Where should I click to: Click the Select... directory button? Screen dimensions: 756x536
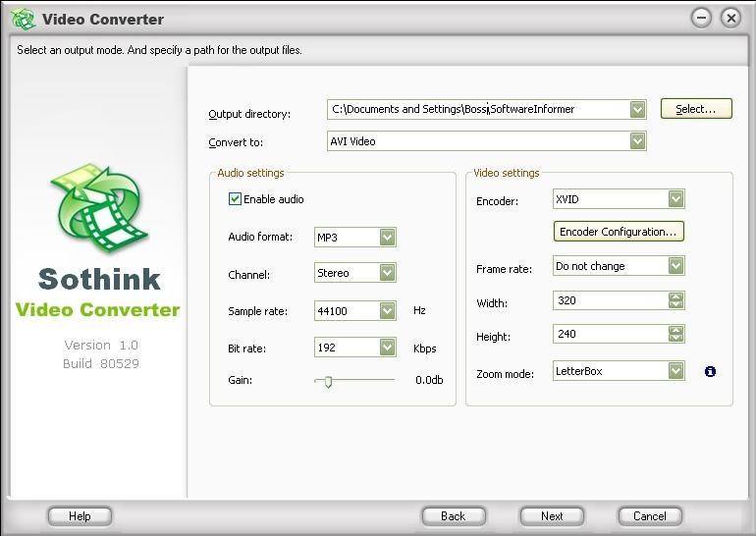coord(696,108)
